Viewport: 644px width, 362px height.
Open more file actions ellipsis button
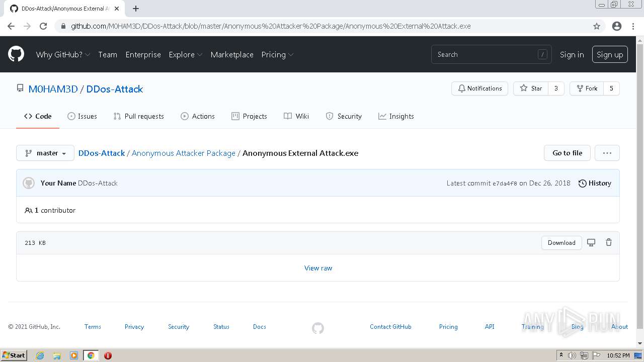pyautogui.click(x=607, y=153)
